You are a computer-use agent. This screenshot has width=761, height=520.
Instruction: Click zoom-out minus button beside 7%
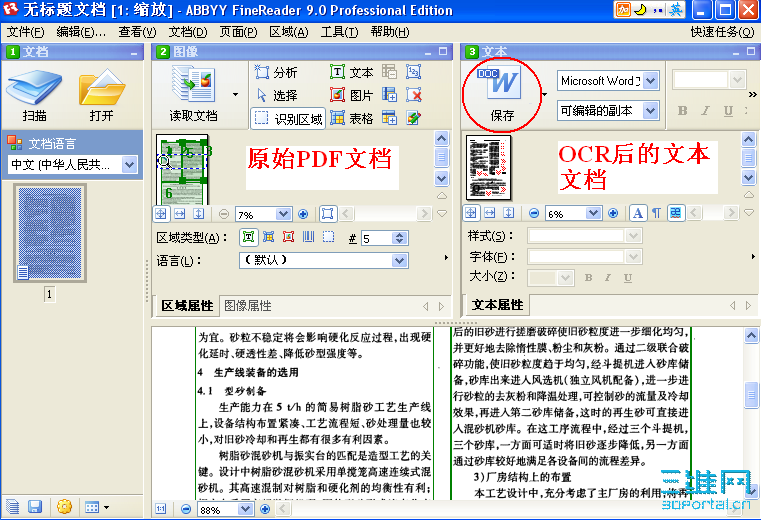(224, 214)
